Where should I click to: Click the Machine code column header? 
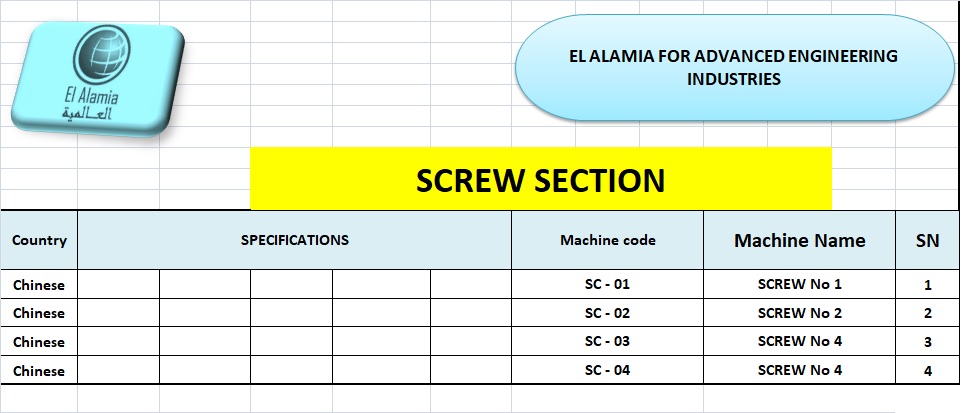pyautogui.click(x=607, y=240)
